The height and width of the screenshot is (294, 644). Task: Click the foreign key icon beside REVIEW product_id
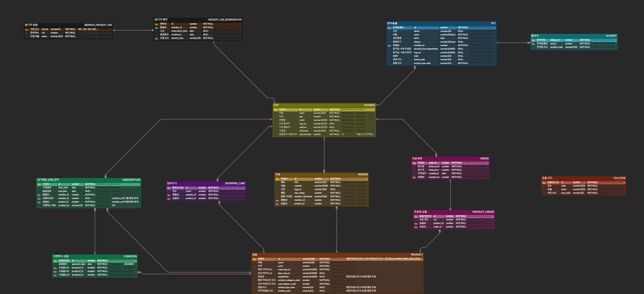click(277, 204)
